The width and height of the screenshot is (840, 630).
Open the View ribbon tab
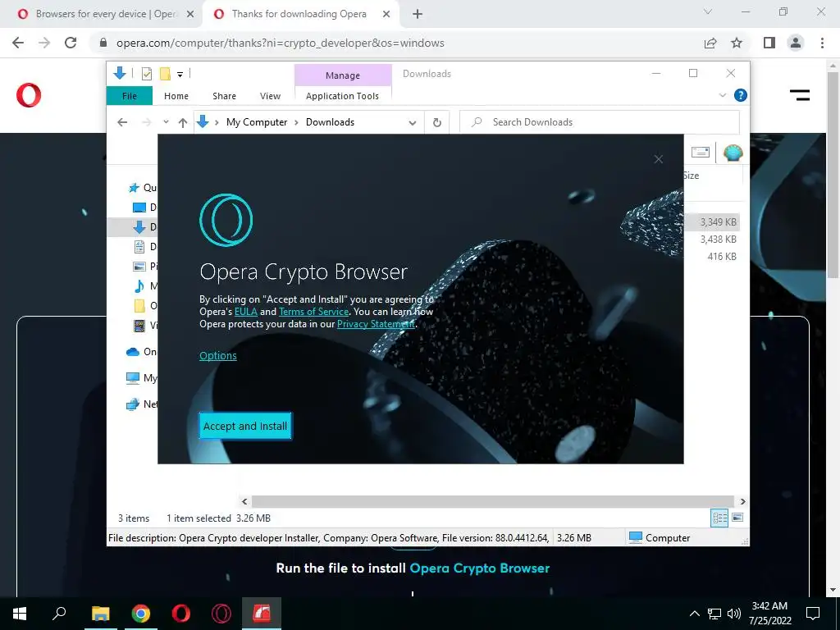click(270, 96)
